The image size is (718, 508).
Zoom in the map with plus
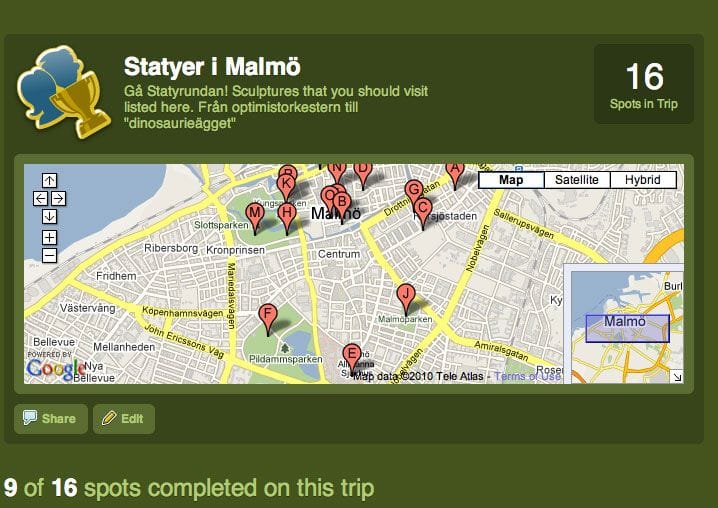click(49, 237)
